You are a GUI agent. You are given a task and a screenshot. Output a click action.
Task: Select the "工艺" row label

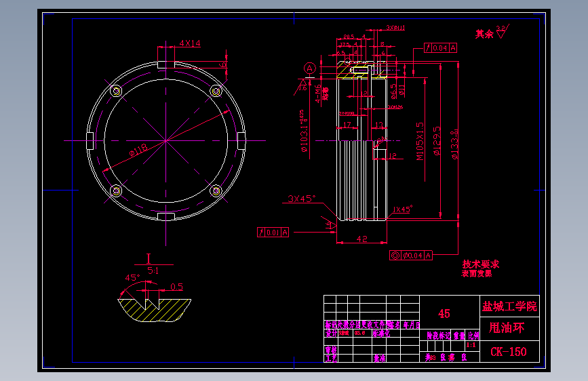point(331,359)
